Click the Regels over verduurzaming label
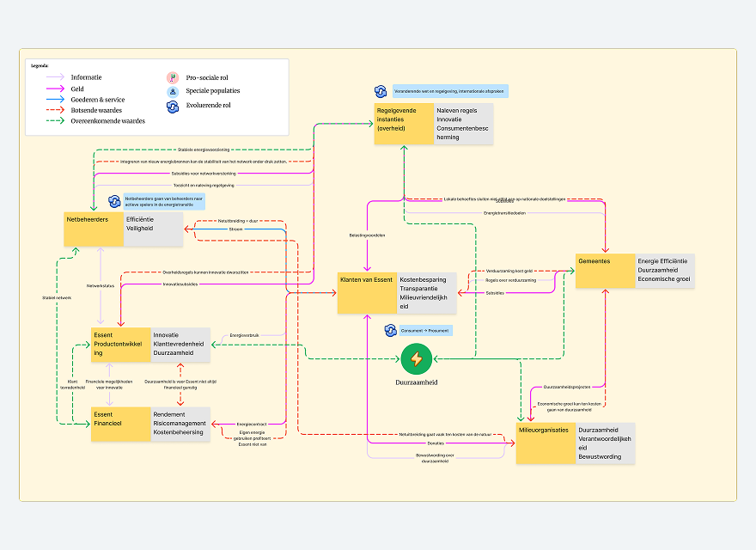The image size is (756, 550). pos(510,280)
